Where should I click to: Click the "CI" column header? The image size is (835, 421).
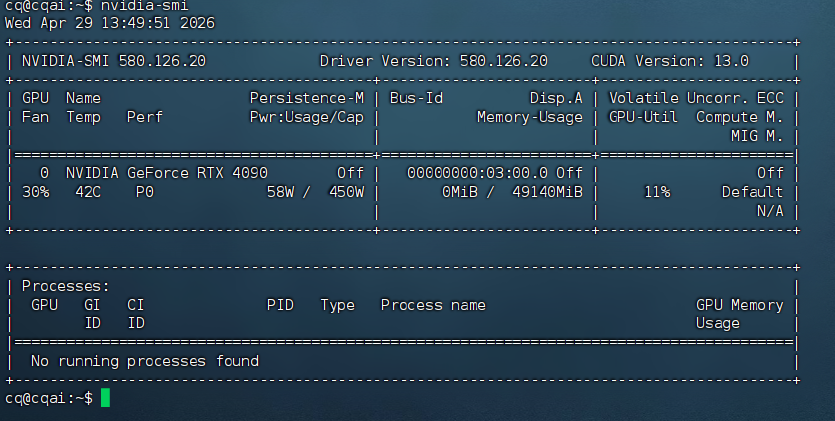point(136,305)
